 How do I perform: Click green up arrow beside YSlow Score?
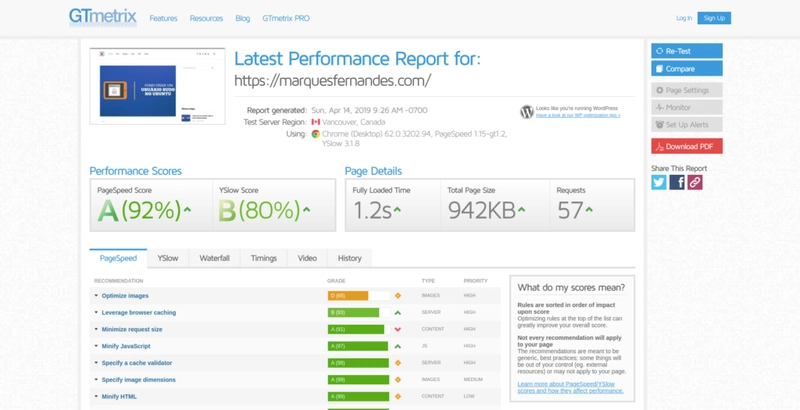click(306, 210)
